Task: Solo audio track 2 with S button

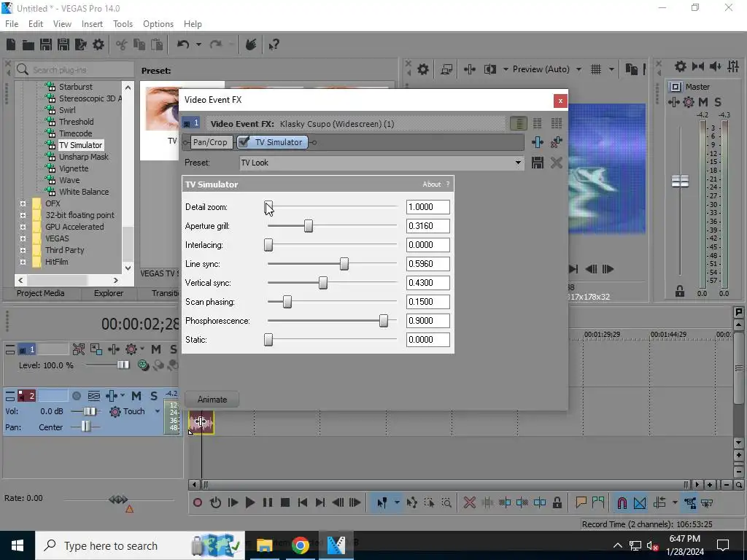Action: 154,396
